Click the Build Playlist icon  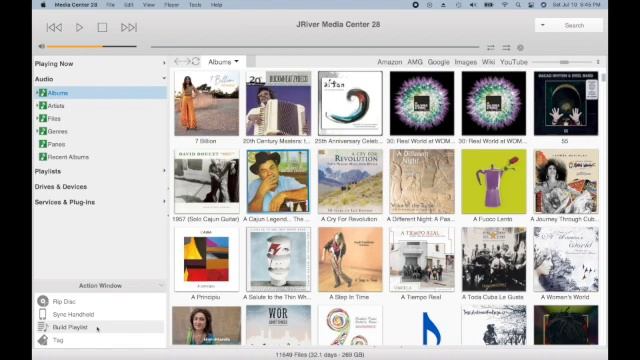43,327
